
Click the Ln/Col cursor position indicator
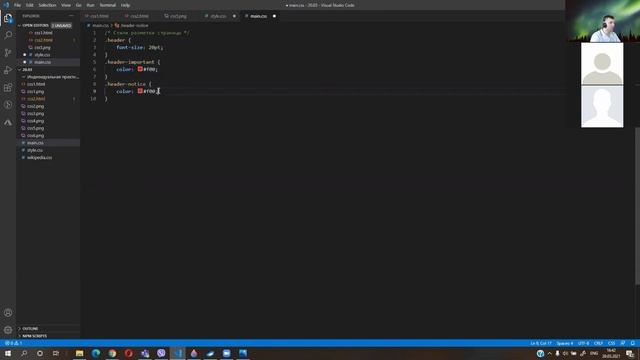pyautogui.click(x=541, y=343)
